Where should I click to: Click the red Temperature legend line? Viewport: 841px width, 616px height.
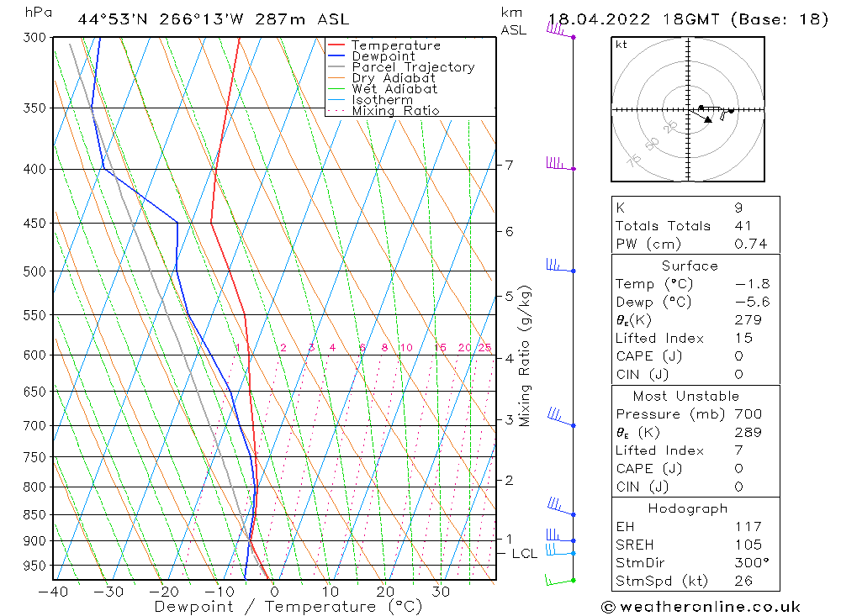coord(336,45)
